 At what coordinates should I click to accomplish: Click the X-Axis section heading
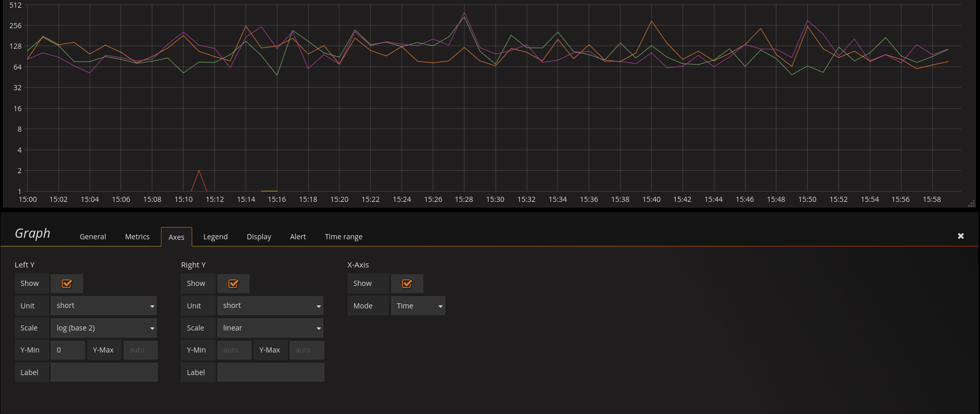coord(358,265)
